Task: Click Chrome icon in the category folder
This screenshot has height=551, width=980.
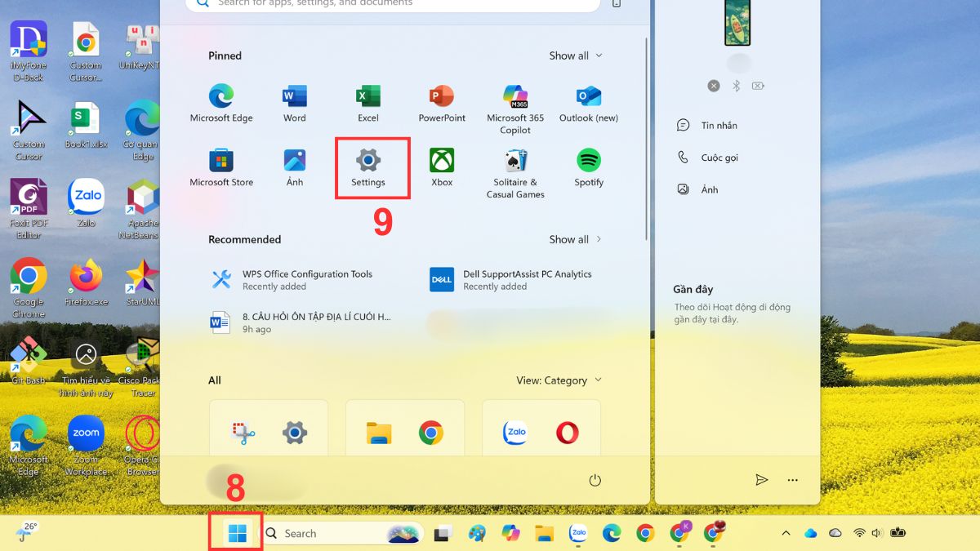Action: (431, 433)
